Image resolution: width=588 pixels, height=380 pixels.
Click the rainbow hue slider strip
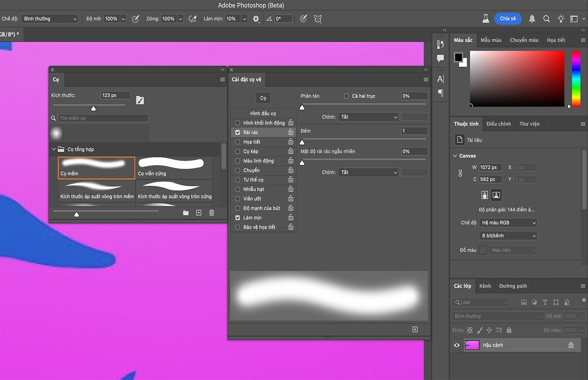click(x=576, y=78)
